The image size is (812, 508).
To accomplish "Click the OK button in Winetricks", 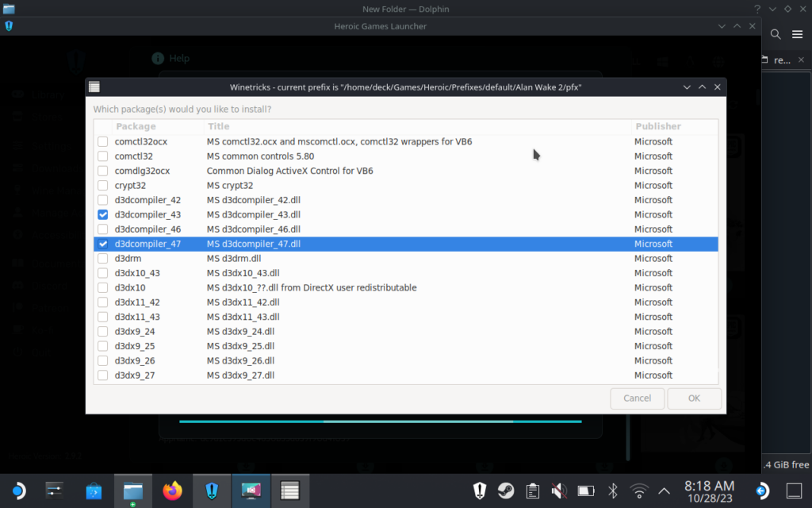I will tap(694, 398).
